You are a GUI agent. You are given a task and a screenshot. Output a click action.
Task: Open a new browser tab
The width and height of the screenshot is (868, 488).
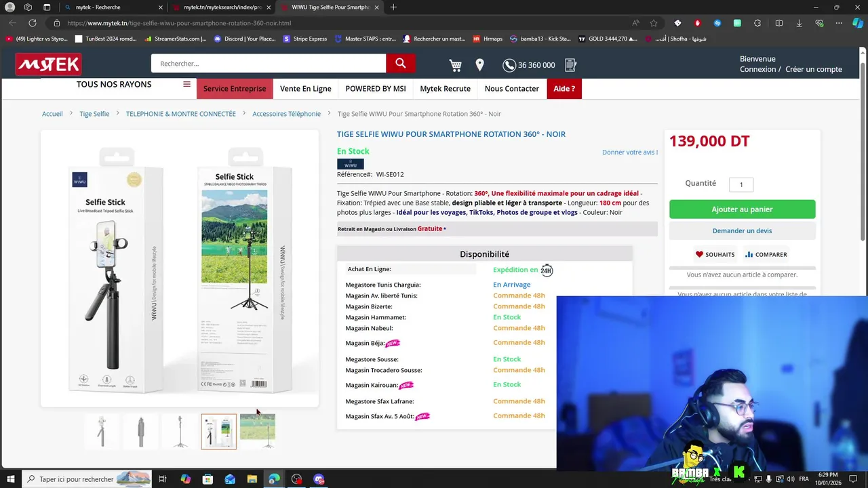(x=393, y=7)
